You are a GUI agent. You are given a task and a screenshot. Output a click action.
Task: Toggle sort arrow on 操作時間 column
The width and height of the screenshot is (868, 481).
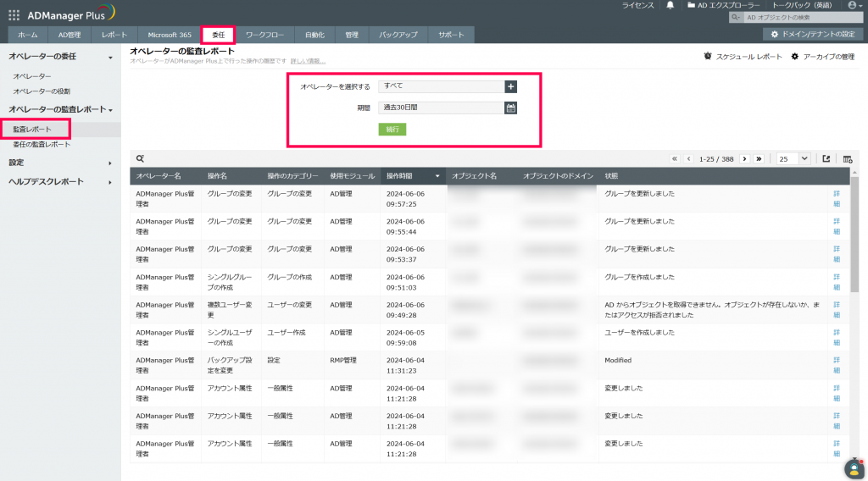pos(437,176)
